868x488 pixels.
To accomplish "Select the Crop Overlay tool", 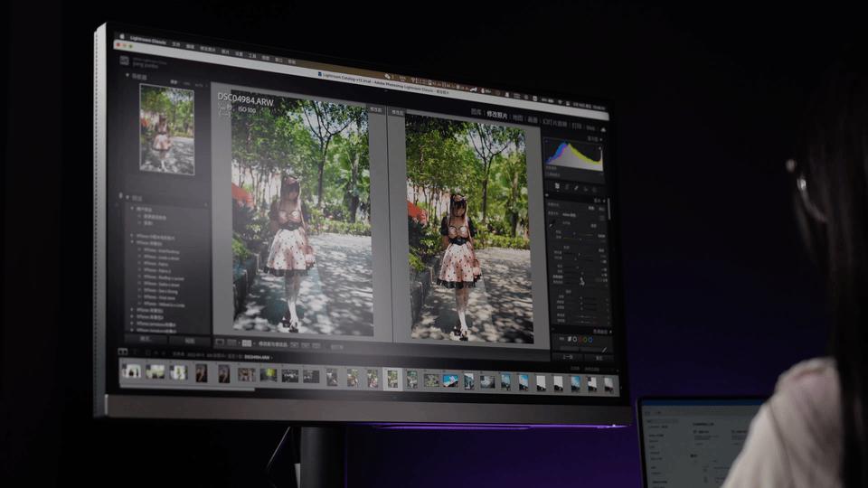I will coord(567,187).
